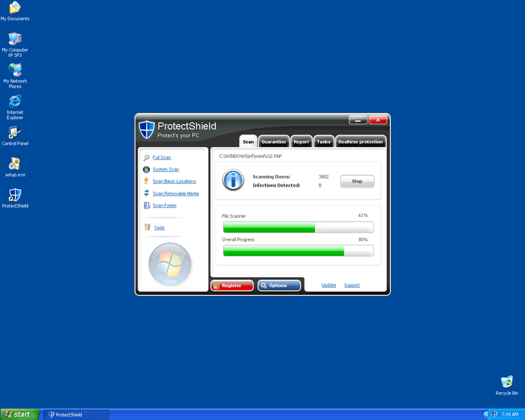Open the Windows Start menu
The image size is (525, 420).
pos(19,415)
